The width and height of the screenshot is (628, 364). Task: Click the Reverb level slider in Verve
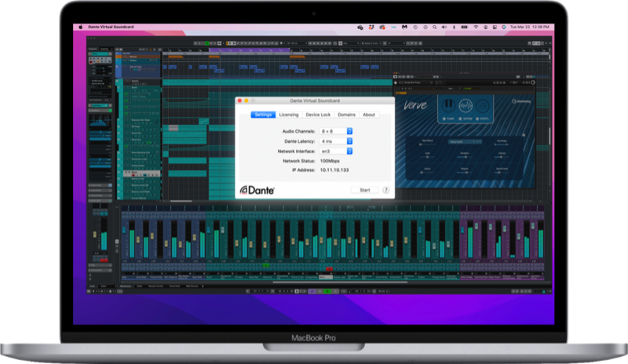click(x=502, y=172)
